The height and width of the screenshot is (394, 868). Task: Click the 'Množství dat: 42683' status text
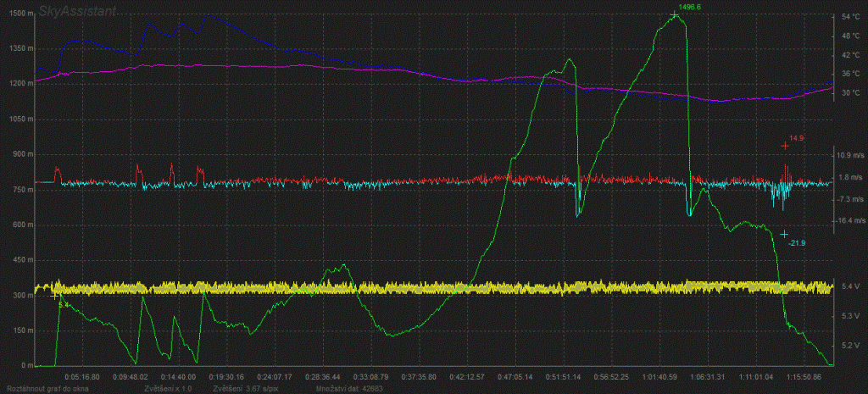pos(348,388)
